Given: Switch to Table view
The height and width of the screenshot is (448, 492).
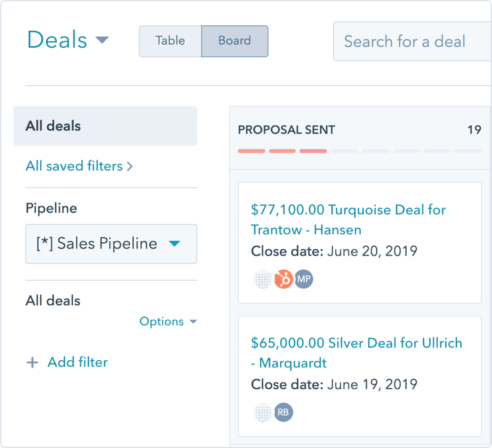Looking at the screenshot, I should [x=170, y=41].
